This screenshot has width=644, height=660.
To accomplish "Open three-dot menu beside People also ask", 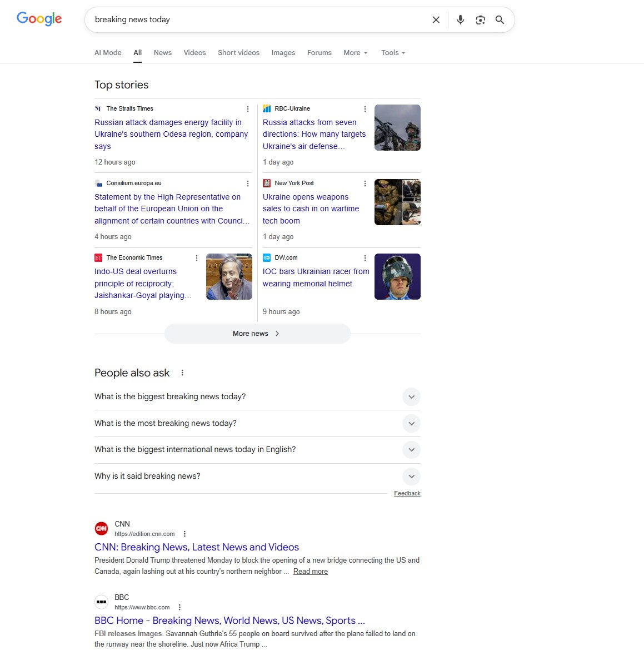I will (x=182, y=373).
